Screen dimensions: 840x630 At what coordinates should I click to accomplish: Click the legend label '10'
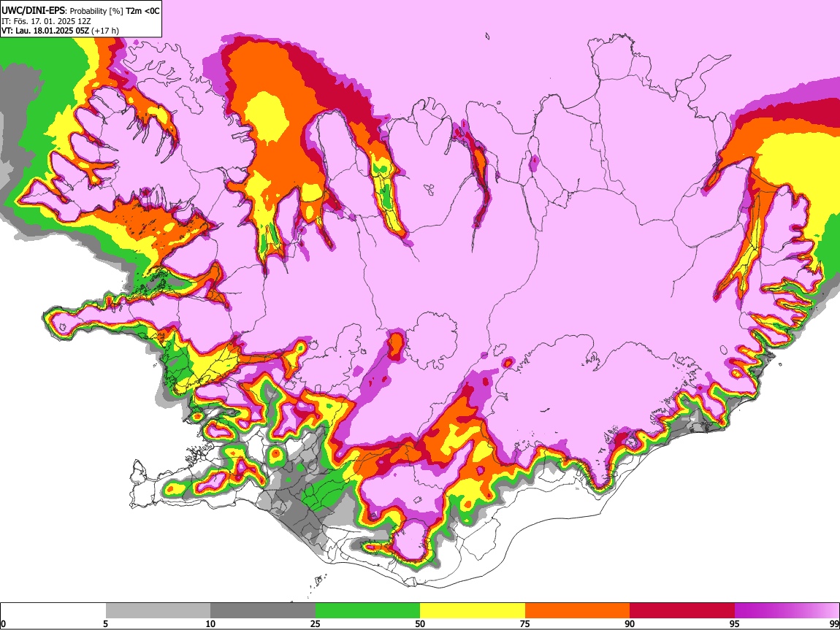tap(210, 623)
